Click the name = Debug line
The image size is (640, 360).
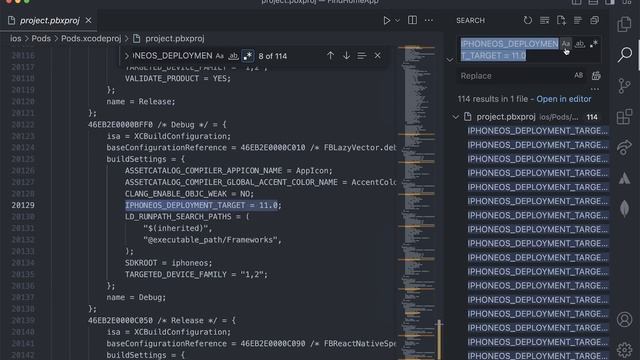pyautogui.click(x=136, y=298)
